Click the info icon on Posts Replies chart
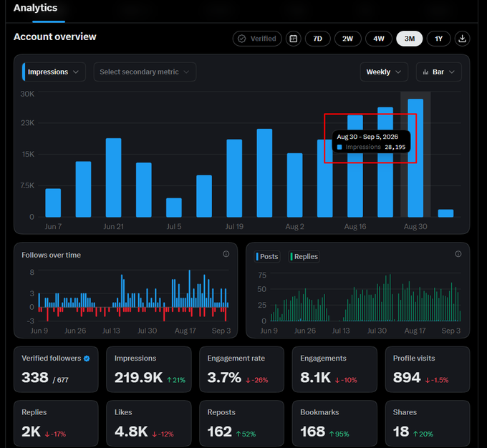This screenshot has height=448, width=487. click(458, 254)
